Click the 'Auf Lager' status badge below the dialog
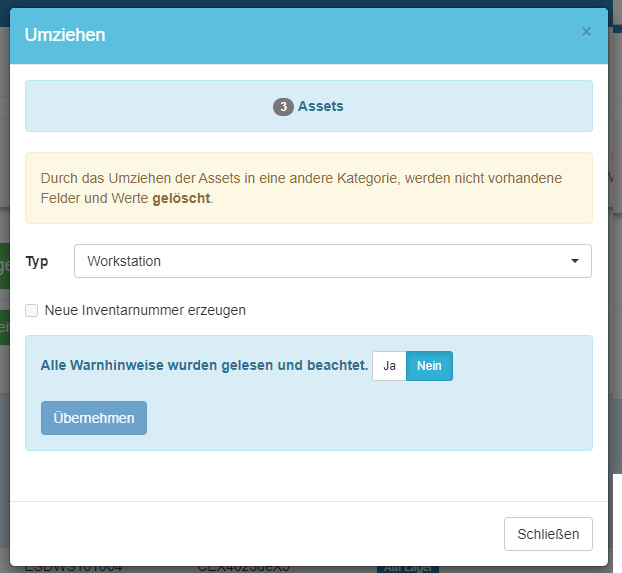The image size is (622, 573). click(x=407, y=568)
